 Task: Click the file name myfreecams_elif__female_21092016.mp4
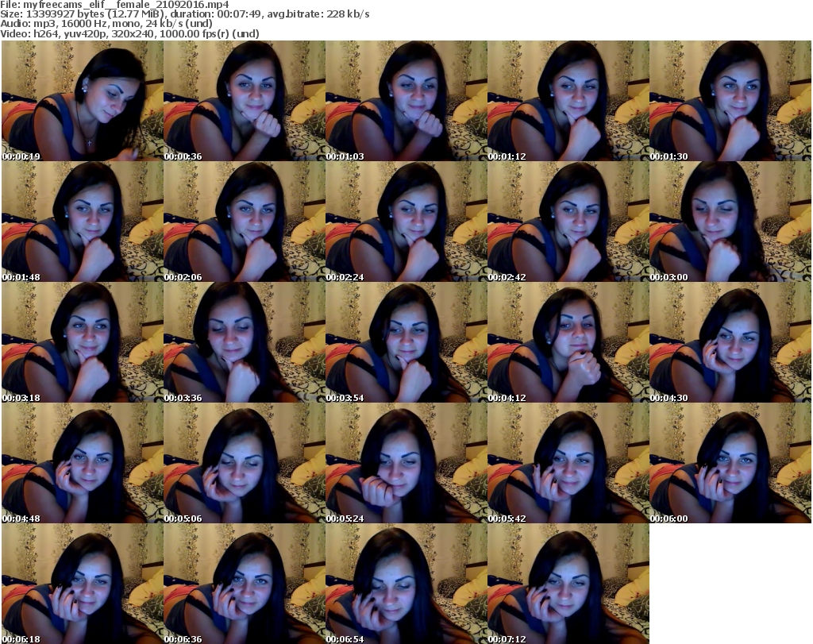pos(126,4)
